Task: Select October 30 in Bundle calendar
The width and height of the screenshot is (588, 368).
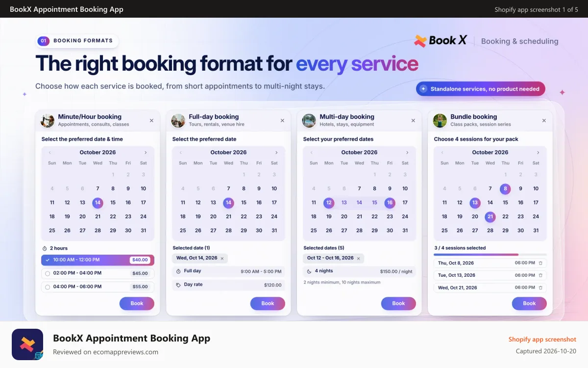Action: tap(520, 231)
